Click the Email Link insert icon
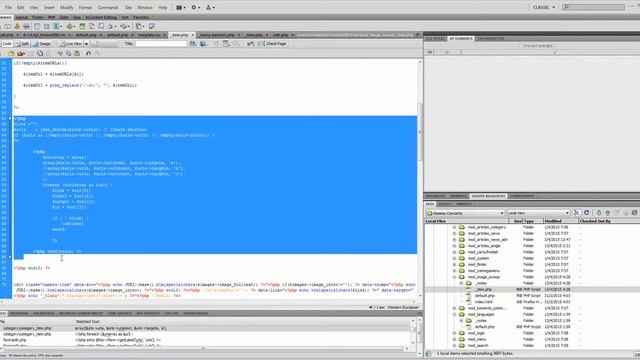This screenshot has width=640, height=360. [8, 26]
